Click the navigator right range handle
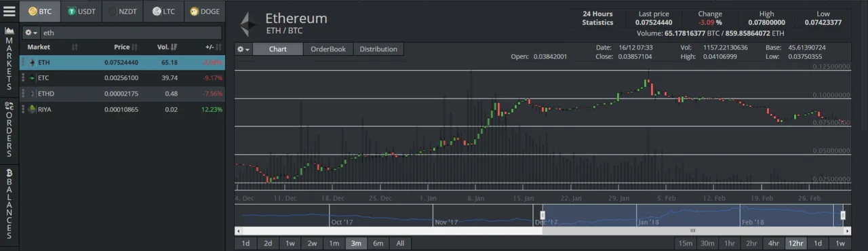Screen dimensions: 868x251 tap(843, 215)
